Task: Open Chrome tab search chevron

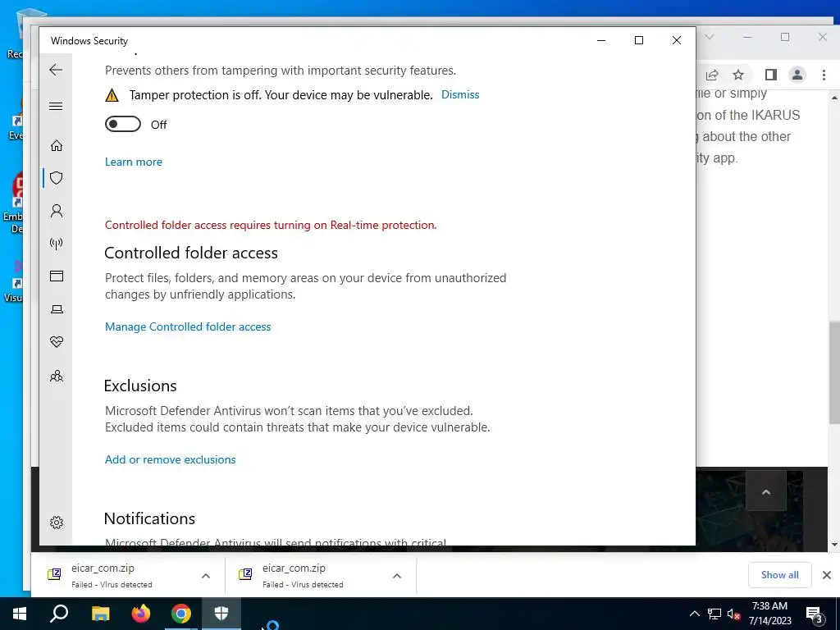Action: (x=710, y=37)
